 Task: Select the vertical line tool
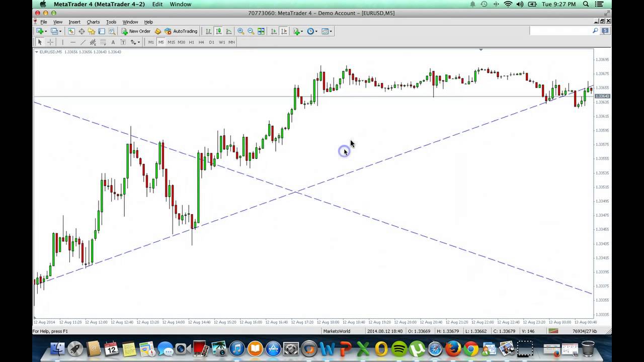[62, 42]
